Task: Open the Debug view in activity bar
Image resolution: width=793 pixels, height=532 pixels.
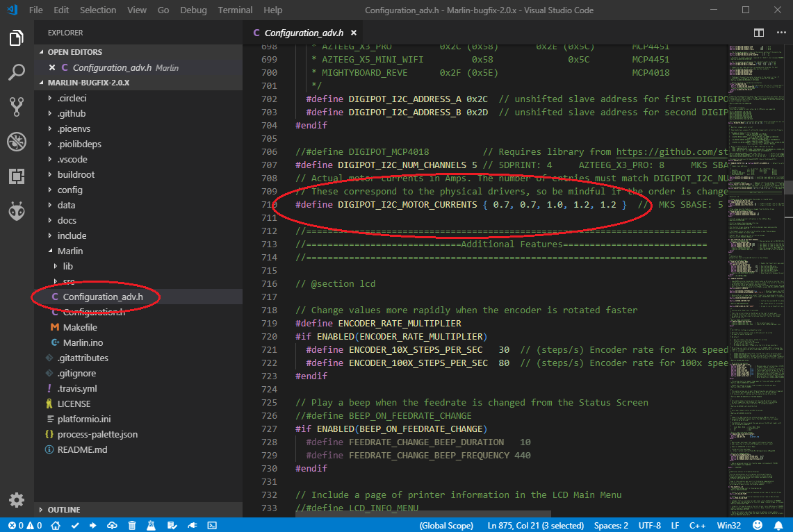Action: (x=16, y=142)
